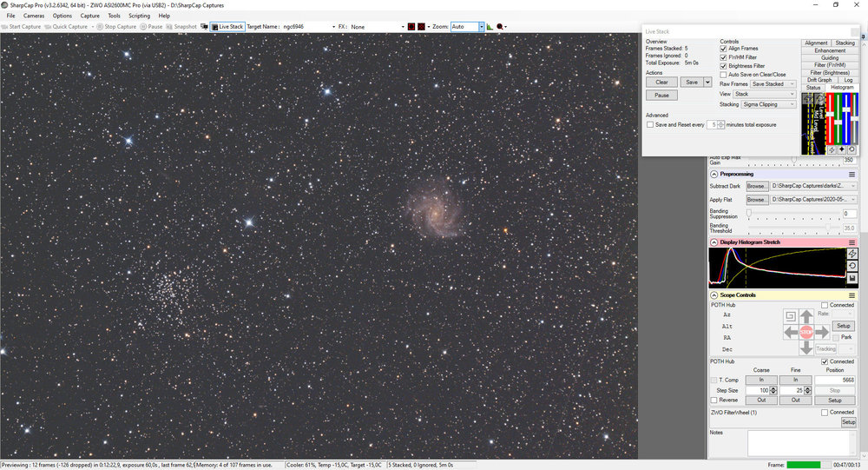Click the green histogram icon in toolbar

[490, 27]
